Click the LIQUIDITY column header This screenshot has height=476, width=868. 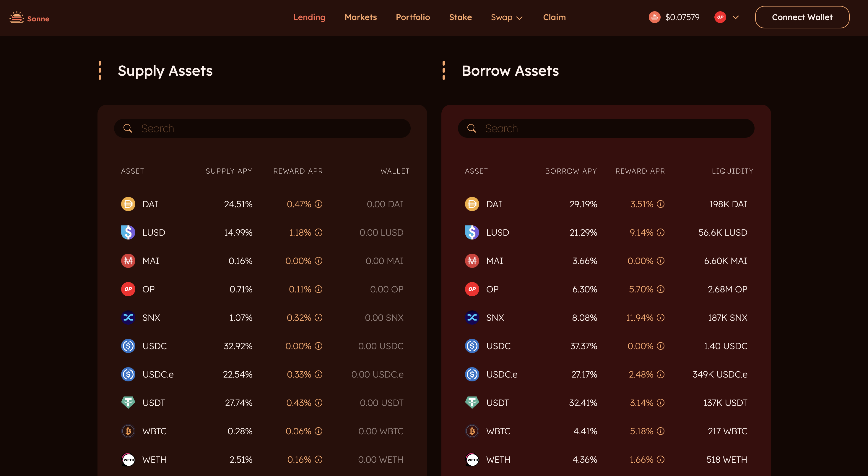733,171
